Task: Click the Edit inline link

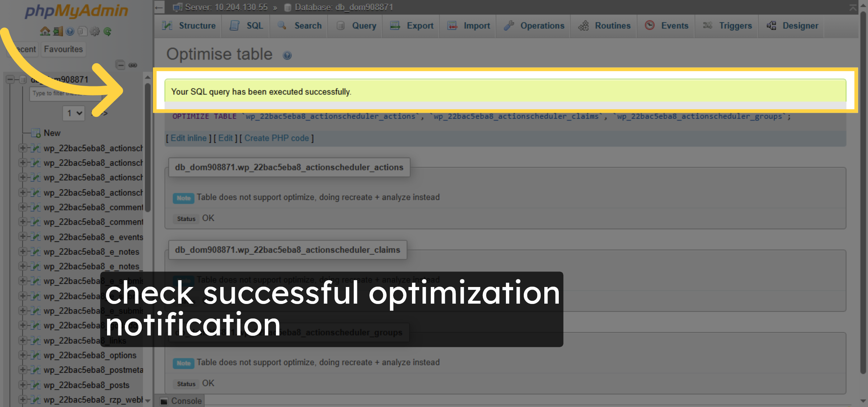Action: click(188, 138)
